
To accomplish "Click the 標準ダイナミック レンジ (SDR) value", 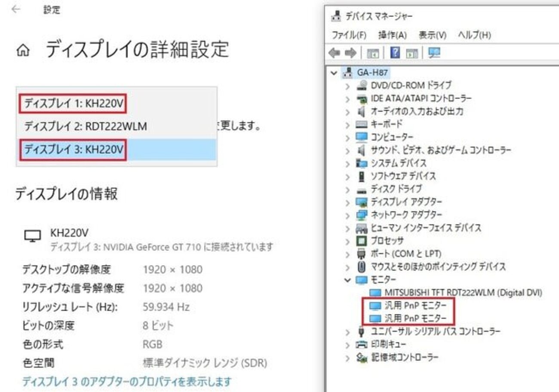I will [205, 363].
